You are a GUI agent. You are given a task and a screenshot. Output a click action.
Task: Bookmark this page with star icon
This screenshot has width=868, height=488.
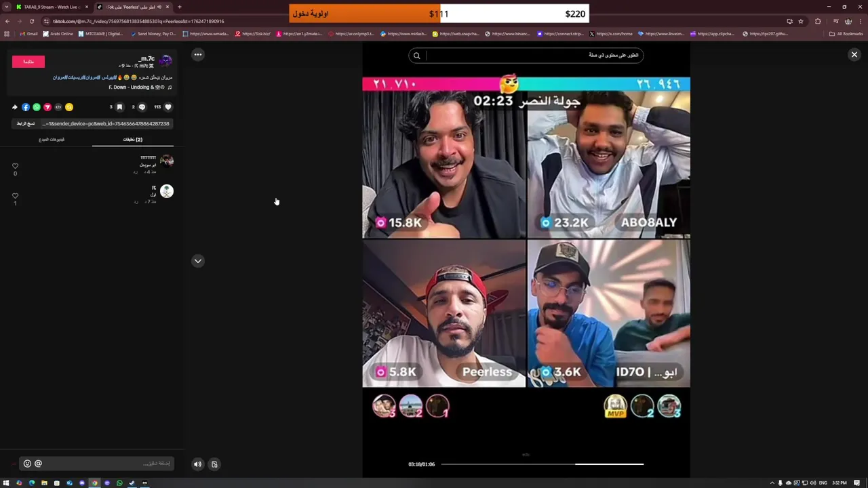pos(801,21)
